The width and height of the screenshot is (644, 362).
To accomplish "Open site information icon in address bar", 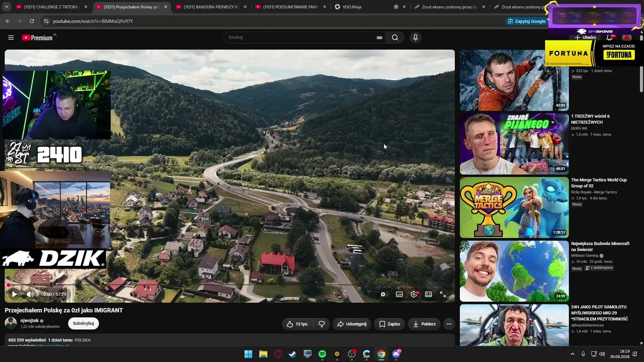I will point(46,21).
